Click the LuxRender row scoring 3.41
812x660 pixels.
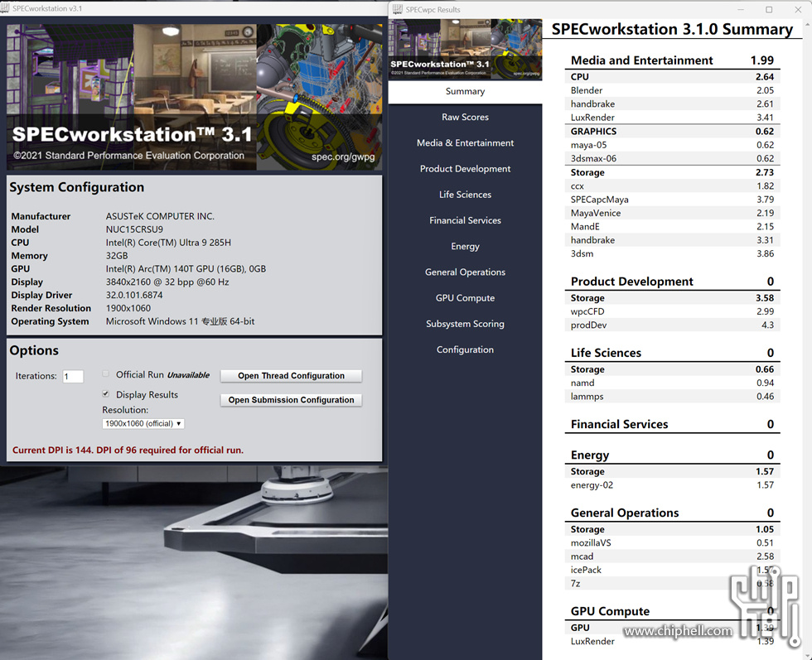pyautogui.click(x=672, y=118)
